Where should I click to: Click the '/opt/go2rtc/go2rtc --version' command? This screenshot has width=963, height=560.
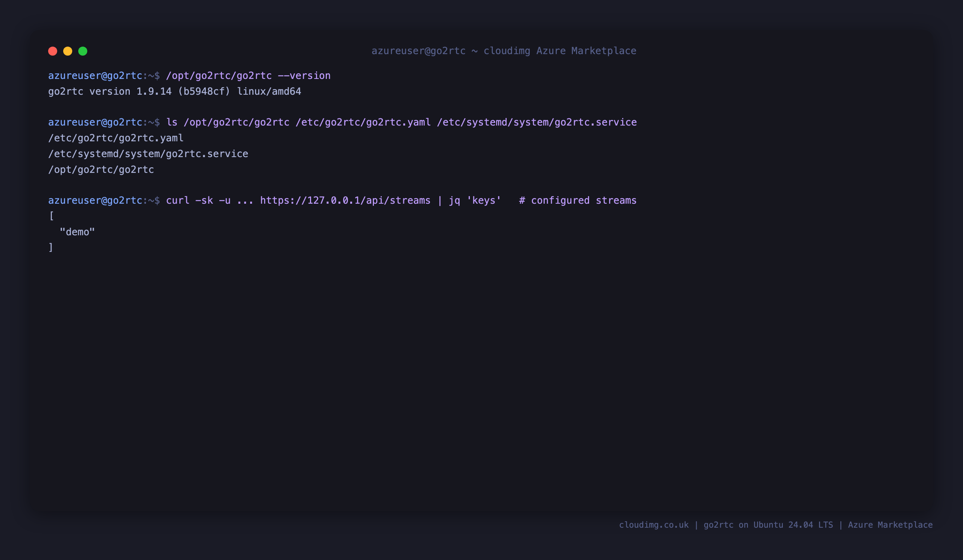click(248, 76)
